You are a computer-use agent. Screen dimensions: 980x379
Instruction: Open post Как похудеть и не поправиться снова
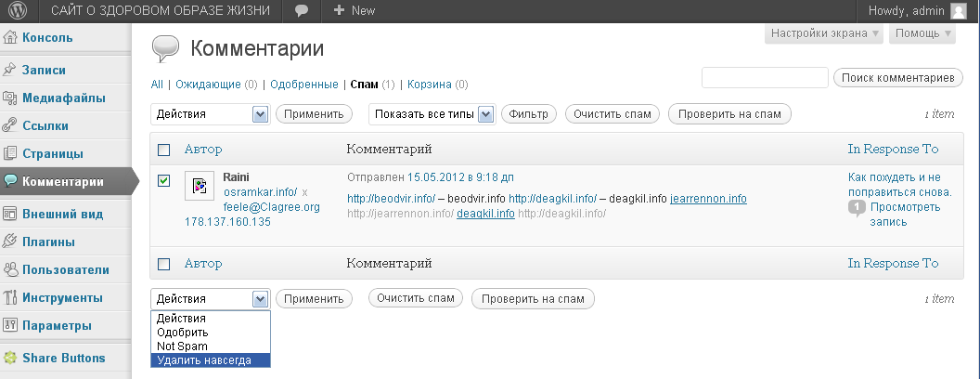pyautogui.click(x=900, y=185)
